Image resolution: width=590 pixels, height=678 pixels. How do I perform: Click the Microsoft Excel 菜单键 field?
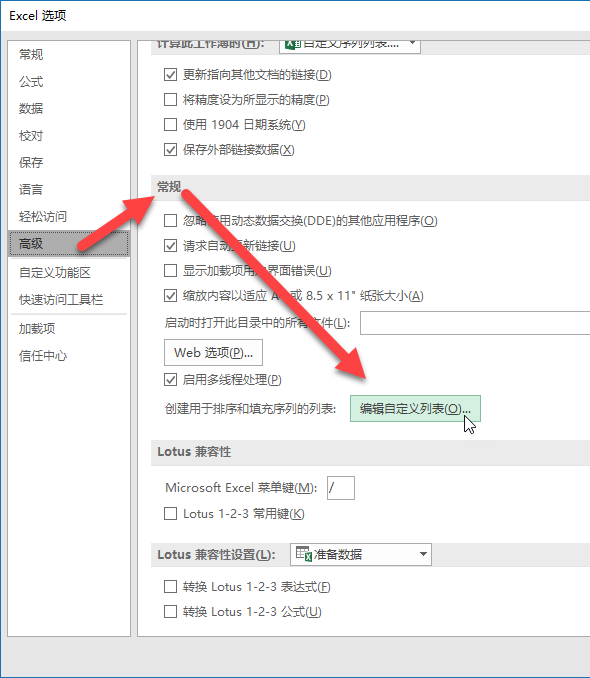coord(341,488)
